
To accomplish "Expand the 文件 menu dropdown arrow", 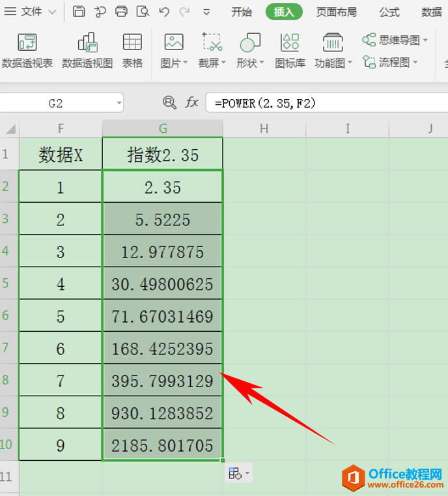I will pyautogui.click(x=52, y=12).
